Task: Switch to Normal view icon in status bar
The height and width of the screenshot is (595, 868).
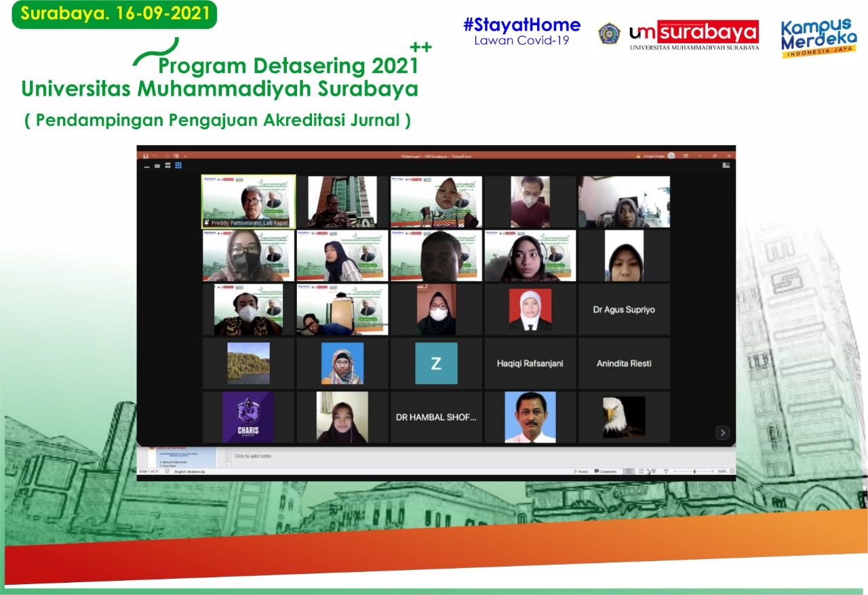Action: pyautogui.click(x=629, y=471)
